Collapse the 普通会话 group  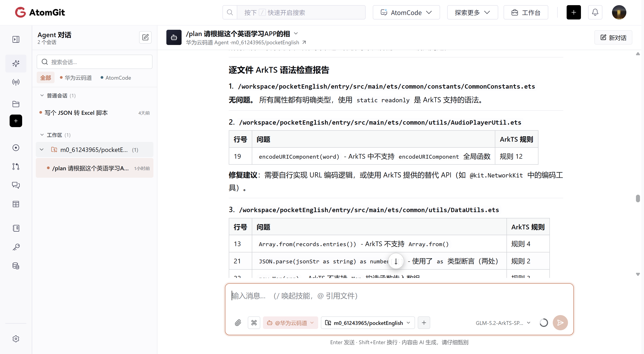pyautogui.click(x=42, y=96)
